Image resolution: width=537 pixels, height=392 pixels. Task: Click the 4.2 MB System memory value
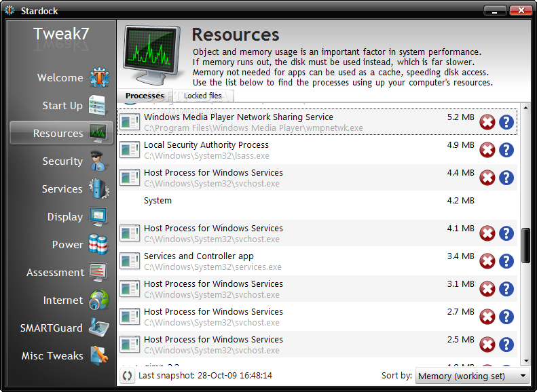(x=461, y=201)
